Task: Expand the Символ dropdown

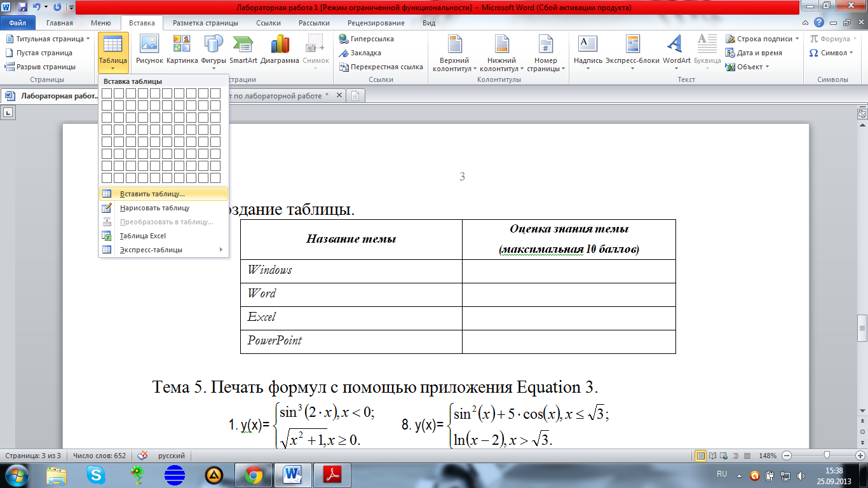Action: [x=832, y=53]
